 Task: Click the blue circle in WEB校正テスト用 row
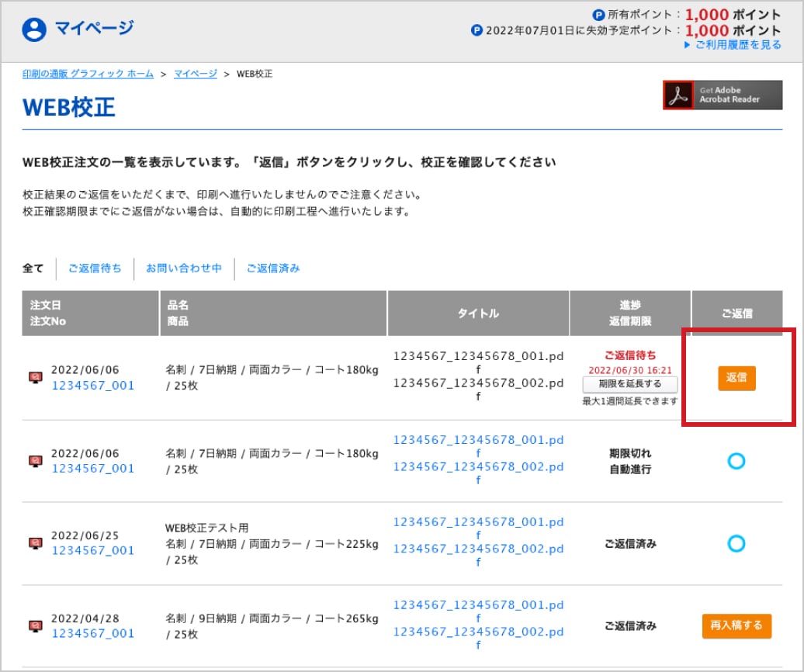point(736,543)
